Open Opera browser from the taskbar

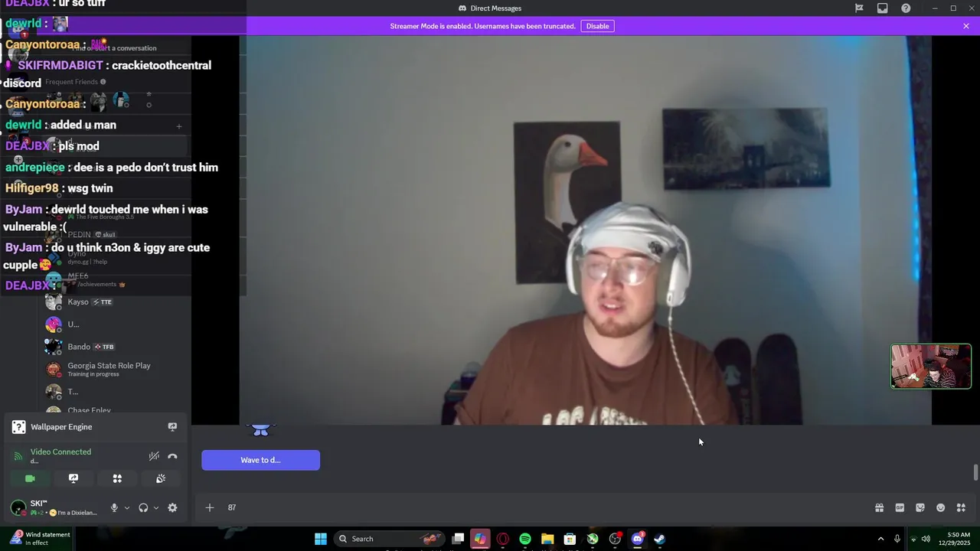click(x=503, y=539)
